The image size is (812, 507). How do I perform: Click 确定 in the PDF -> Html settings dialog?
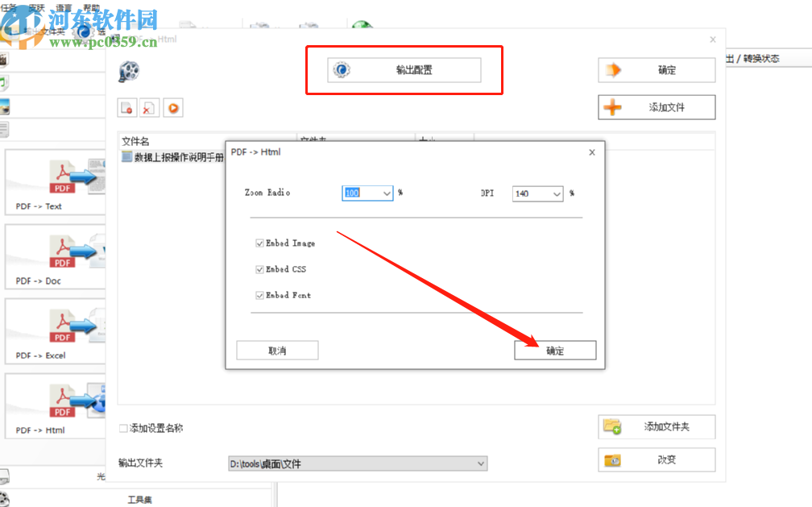pyautogui.click(x=555, y=351)
